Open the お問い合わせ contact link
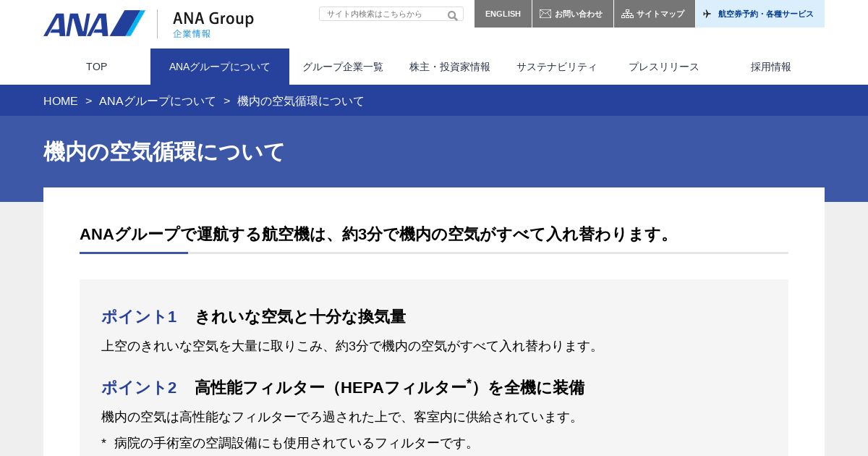 [573, 14]
